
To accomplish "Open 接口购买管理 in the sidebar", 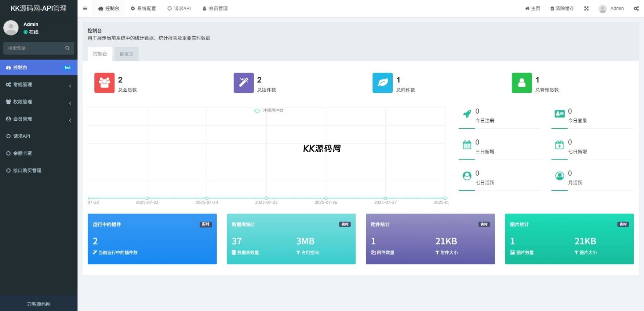I will pos(39,171).
